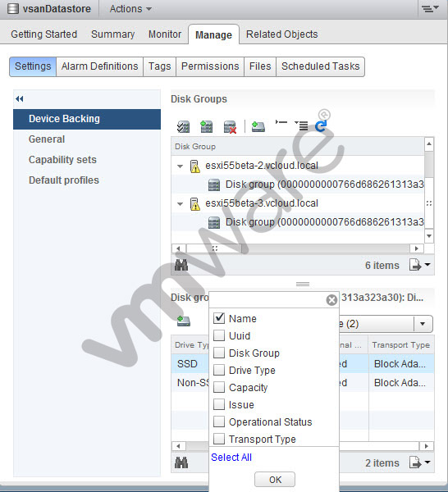The image size is (448, 492).
Task: Click the esxi55beta-3 host warning icon
Action: (x=195, y=203)
